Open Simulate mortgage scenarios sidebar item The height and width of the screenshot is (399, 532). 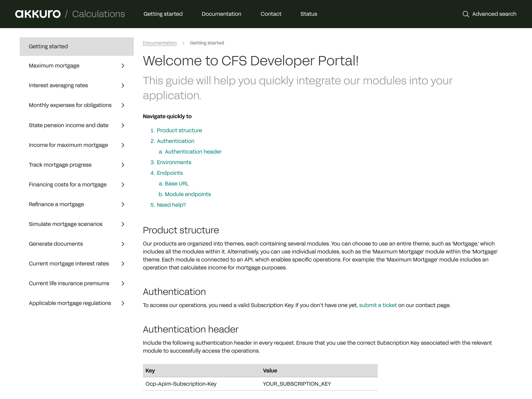[x=77, y=224]
